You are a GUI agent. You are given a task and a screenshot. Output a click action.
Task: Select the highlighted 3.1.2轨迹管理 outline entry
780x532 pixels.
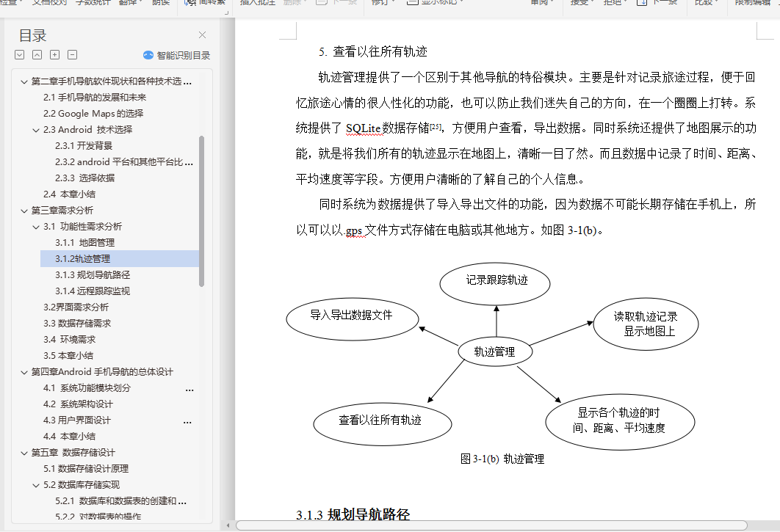120,259
